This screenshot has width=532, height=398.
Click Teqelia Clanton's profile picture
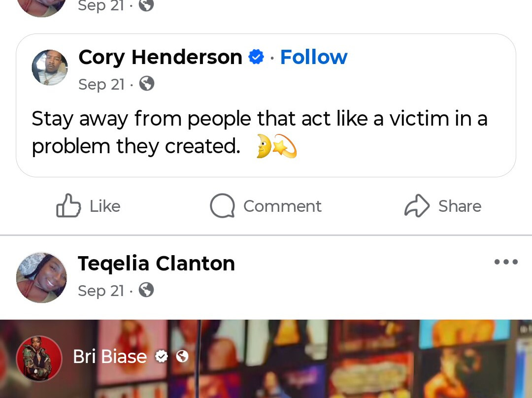click(x=41, y=277)
